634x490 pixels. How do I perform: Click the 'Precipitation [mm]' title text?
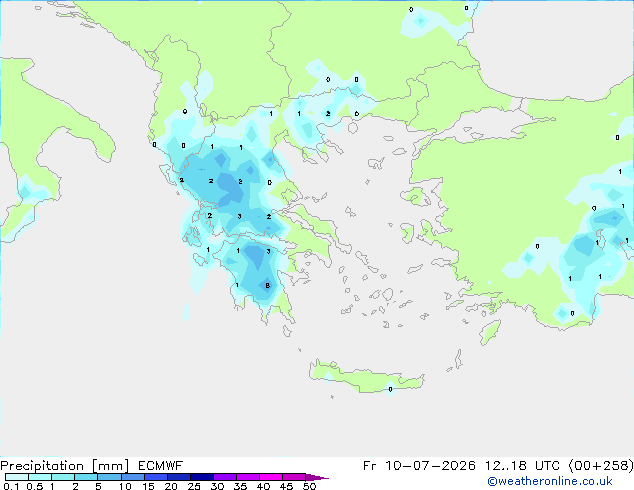[x=65, y=466]
